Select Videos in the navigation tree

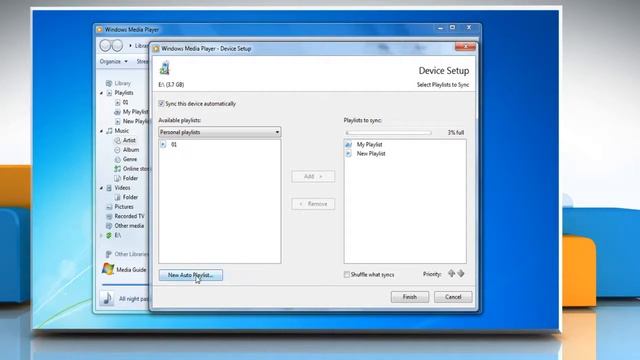[122, 188]
